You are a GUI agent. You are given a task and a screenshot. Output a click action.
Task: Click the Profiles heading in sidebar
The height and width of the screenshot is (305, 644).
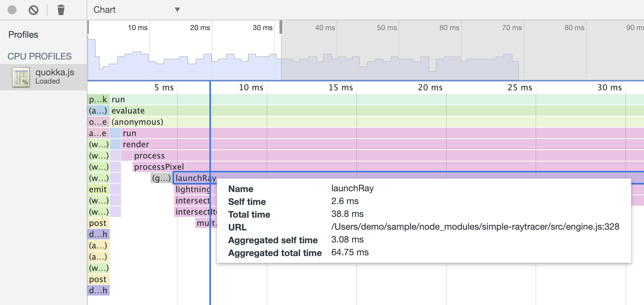pyautogui.click(x=23, y=35)
